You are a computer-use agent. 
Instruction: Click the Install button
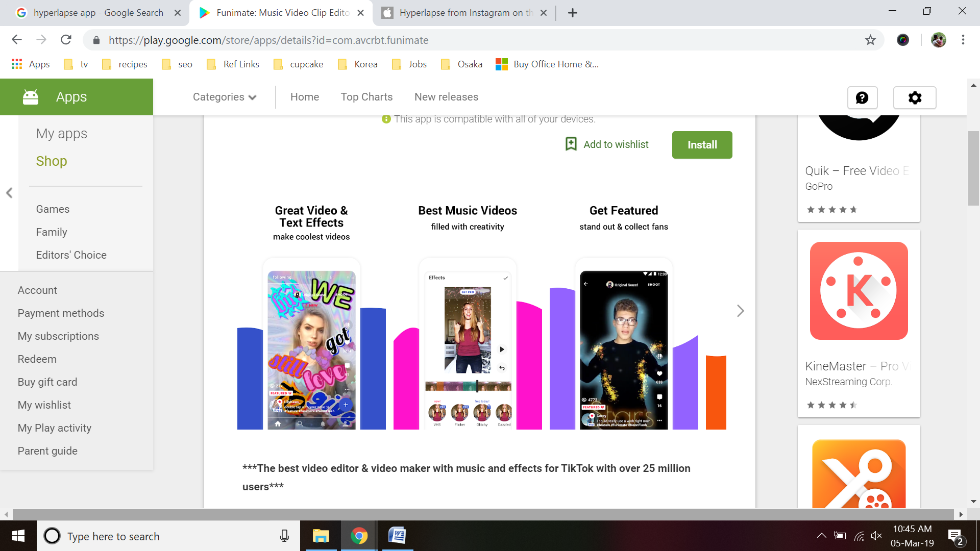coord(702,145)
